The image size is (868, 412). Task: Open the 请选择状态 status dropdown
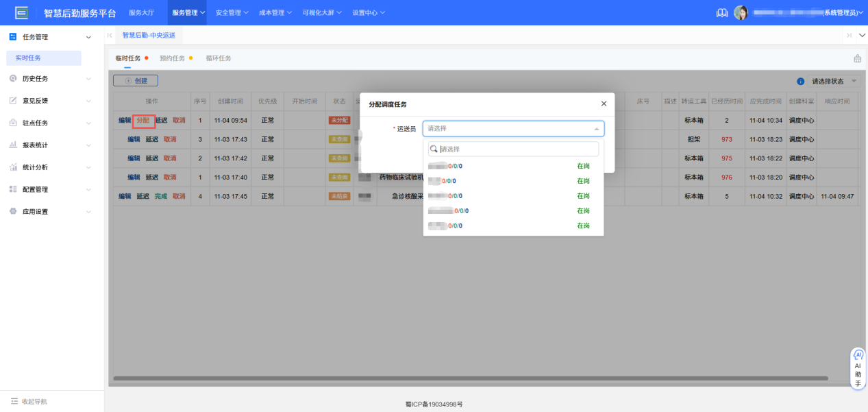(x=833, y=82)
